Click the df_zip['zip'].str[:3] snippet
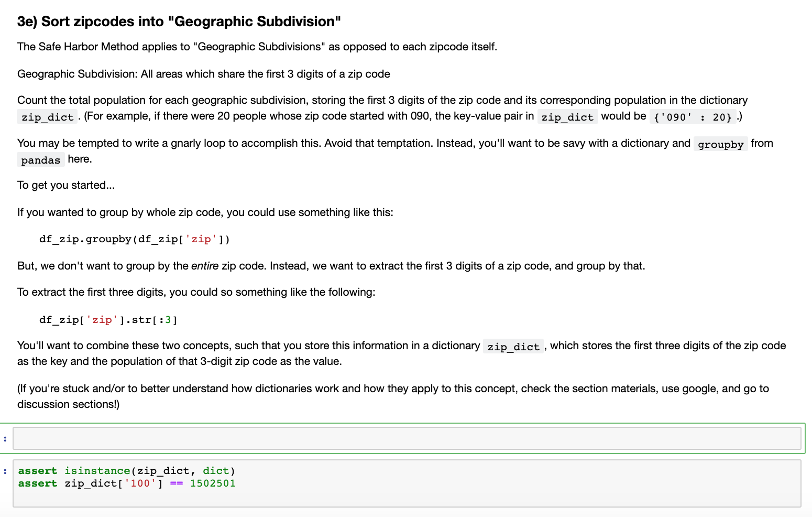Screen dimensions: 812x517 coord(107,319)
